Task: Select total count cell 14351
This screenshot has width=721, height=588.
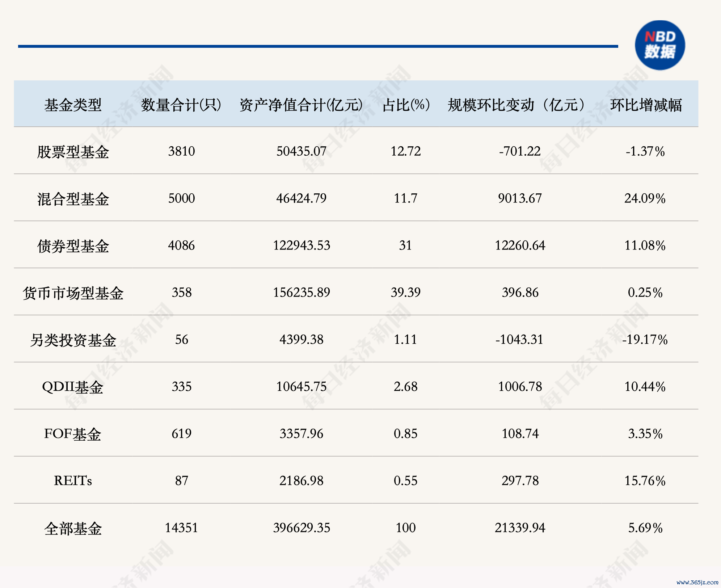Action: [x=181, y=528]
